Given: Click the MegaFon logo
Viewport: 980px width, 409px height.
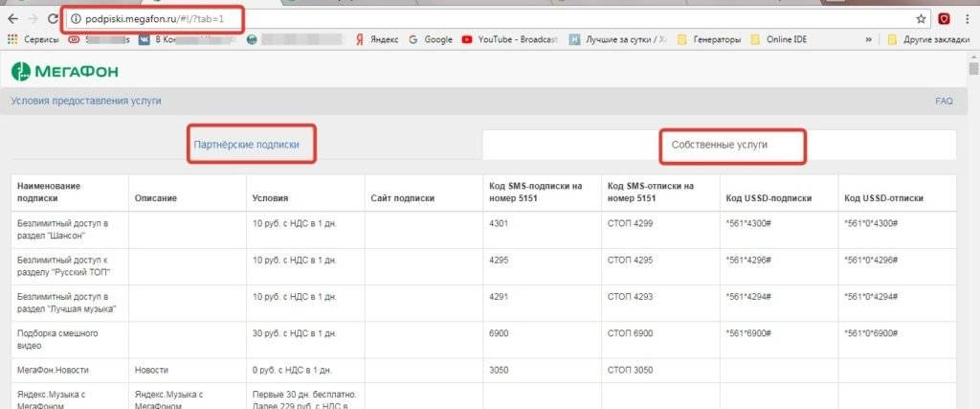Looking at the screenshot, I should coord(64,72).
